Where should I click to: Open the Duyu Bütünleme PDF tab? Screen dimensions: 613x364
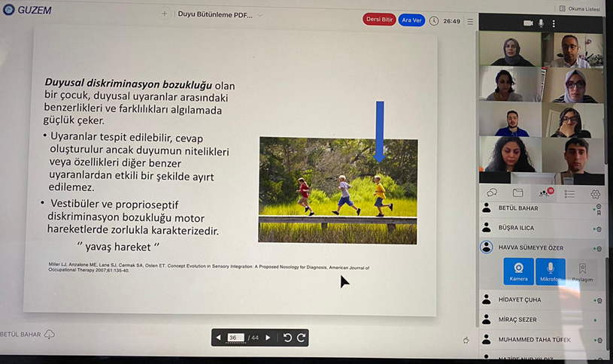pos(215,14)
